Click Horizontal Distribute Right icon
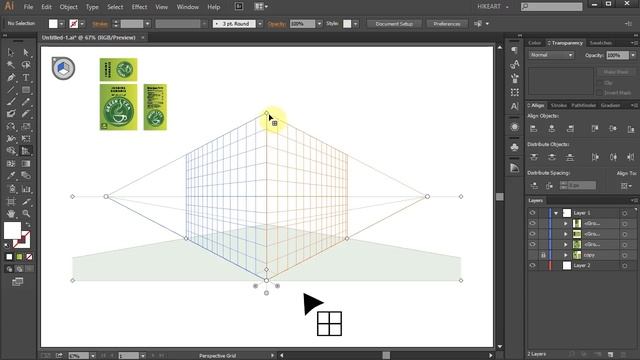Viewport: 640px width, 360px height. coord(631,157)
